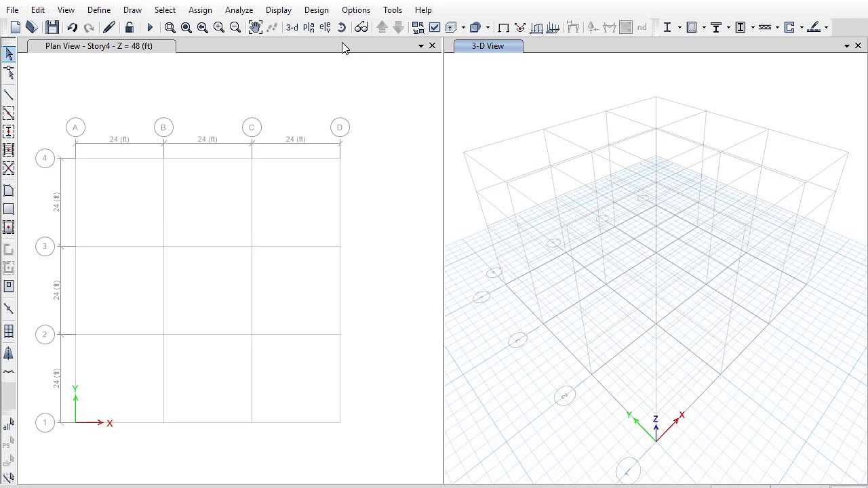Viewport: 868px width, 488px height.
Task: Open Set Display Options checkmark icon
Action: click(x=435, y=27)
